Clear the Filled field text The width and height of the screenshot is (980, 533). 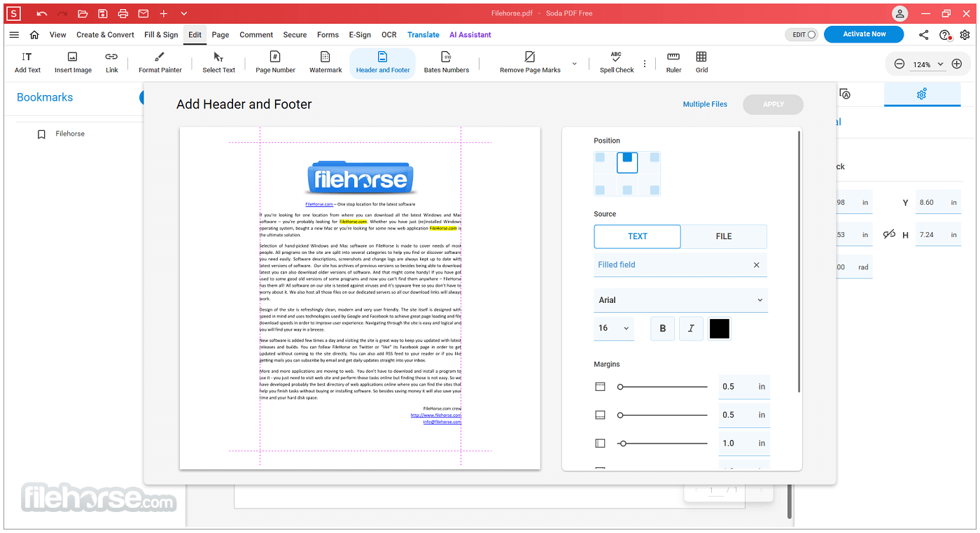click(756, 265)
